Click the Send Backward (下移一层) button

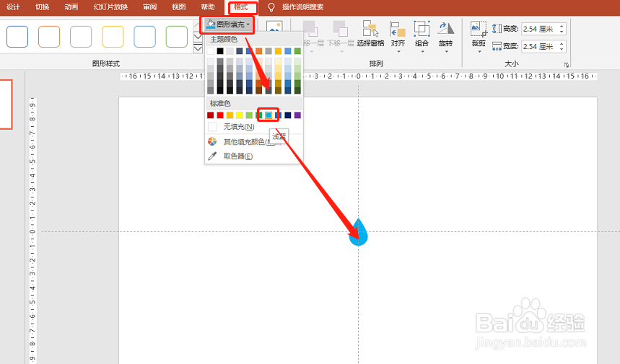tap(341, 37)
